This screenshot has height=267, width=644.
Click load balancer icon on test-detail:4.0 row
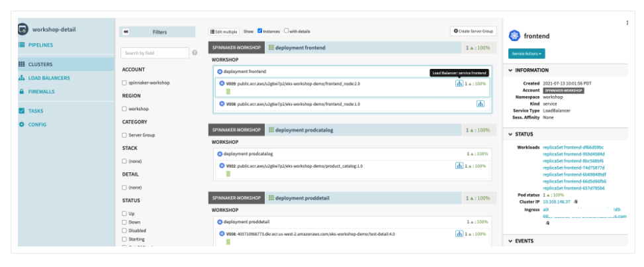[459, 234]
